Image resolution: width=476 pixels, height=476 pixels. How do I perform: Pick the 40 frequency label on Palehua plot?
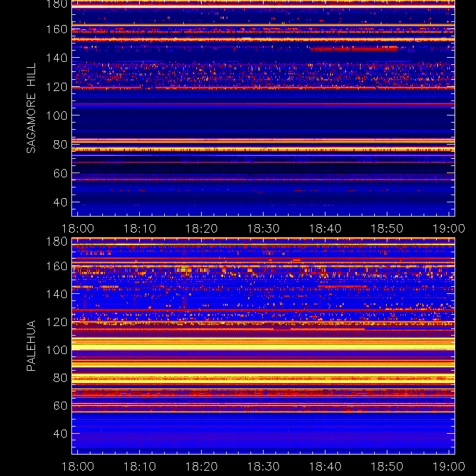(x=60, y=434)
